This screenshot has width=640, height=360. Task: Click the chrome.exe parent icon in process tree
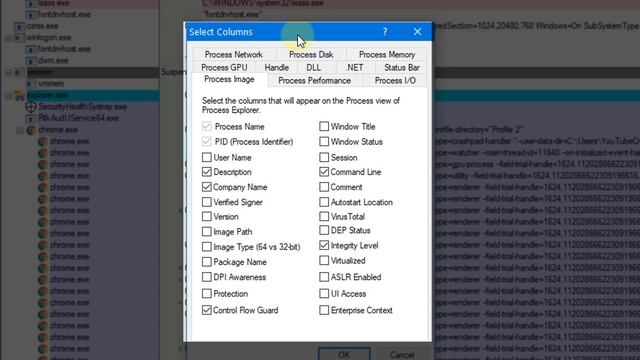click(31, 130)
